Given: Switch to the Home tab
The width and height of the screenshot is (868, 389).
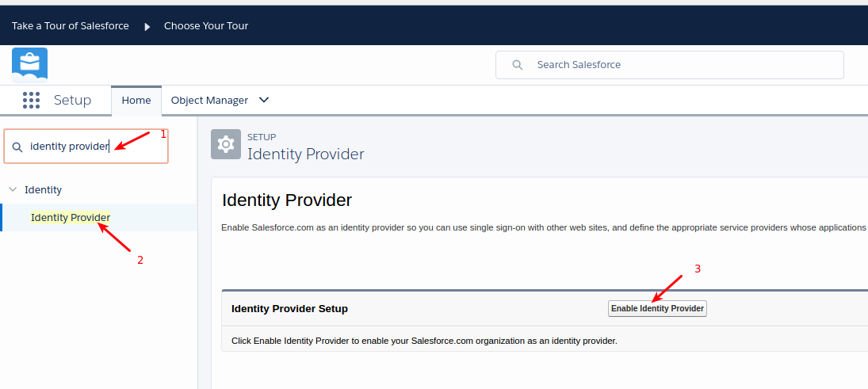Looking at the screenshot, I should coord(136,101).
